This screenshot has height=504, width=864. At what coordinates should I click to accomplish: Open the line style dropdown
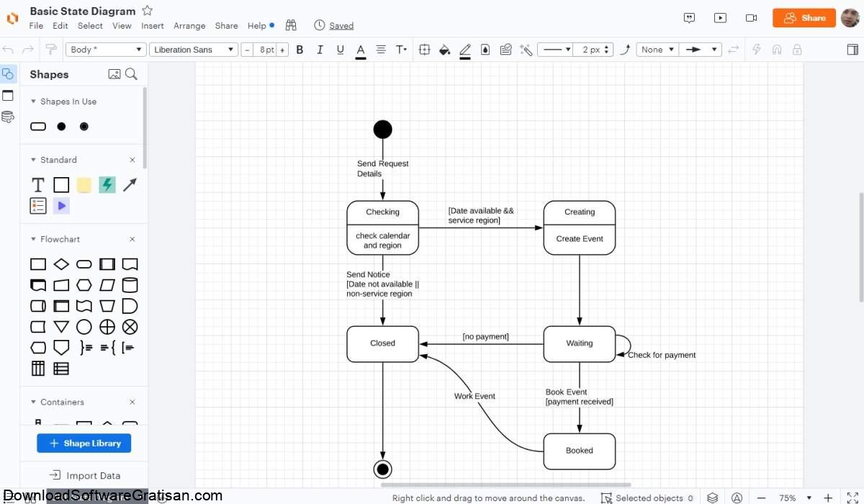coord(557,50)
